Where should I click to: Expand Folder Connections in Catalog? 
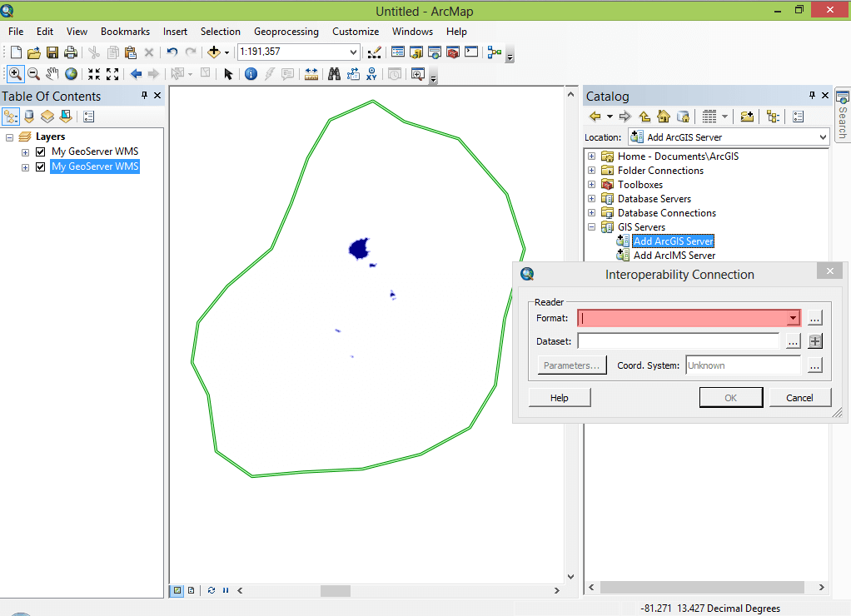[591, 171]
